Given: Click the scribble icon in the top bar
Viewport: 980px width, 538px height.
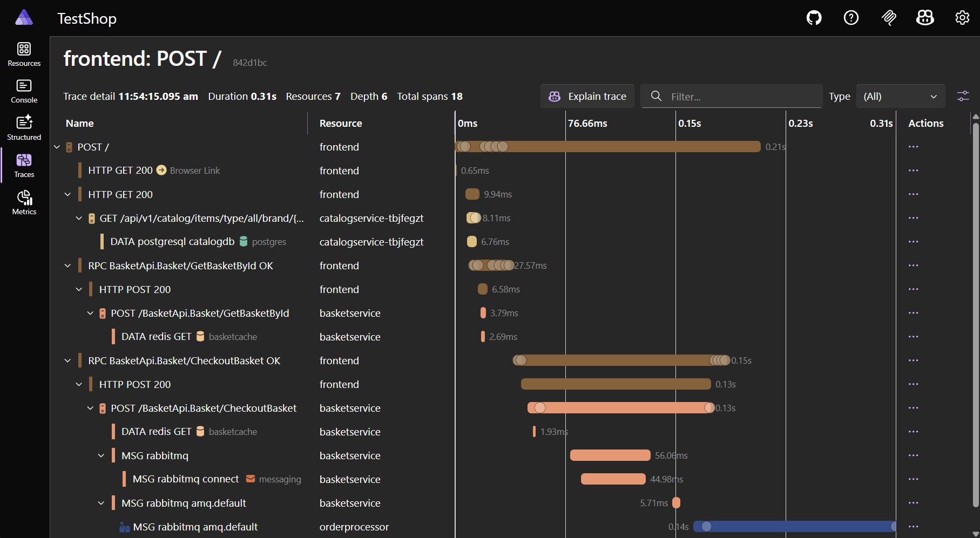Looking at the screenshot, I should pyautogui.click(x=888, y=17).
